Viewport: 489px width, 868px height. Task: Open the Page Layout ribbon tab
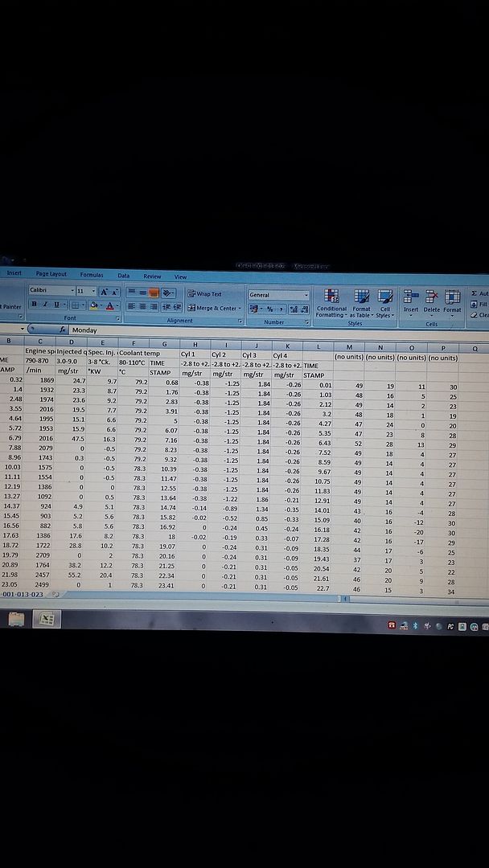51,274
